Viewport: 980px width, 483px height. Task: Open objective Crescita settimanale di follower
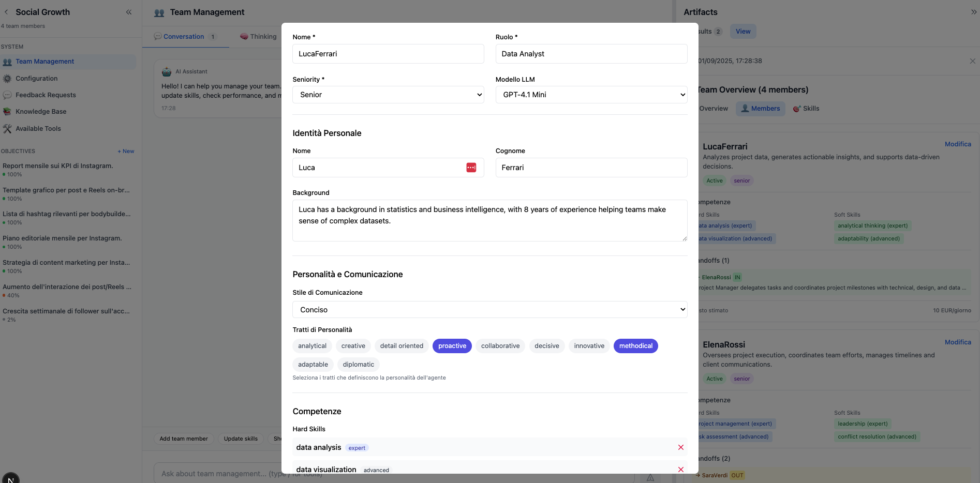[x=67, y=315]
